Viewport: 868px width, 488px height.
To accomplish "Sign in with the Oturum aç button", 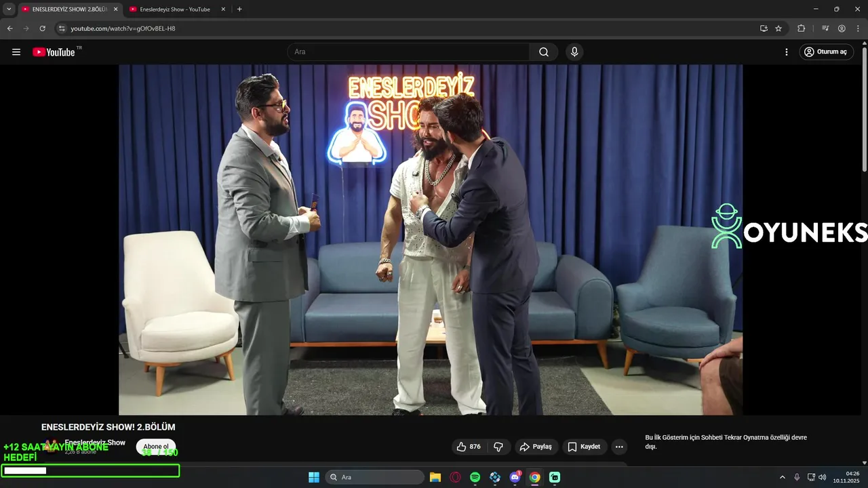I will coord(826,52).
